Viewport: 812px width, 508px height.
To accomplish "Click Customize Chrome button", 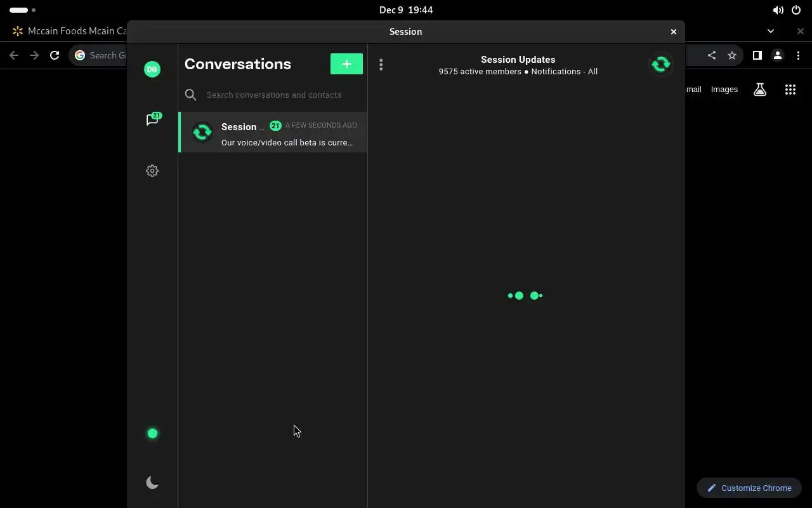I will (749, 488).
